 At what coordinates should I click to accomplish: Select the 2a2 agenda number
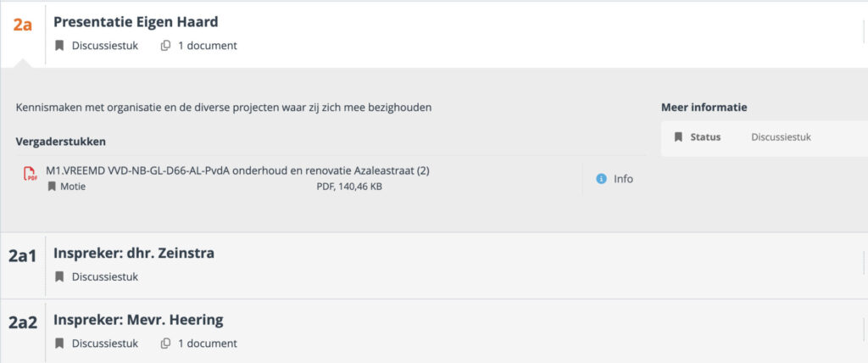tap(23, 322)
